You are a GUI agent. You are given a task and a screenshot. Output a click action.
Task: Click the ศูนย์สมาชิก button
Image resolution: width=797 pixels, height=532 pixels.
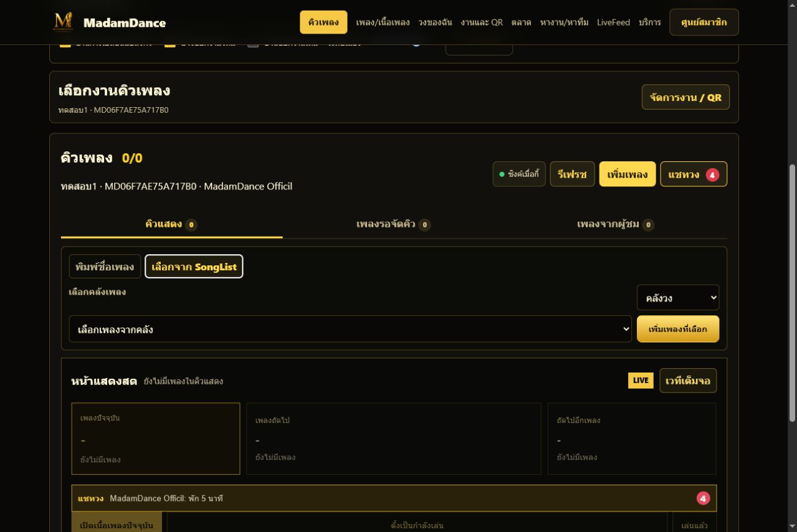click(704, 22)
